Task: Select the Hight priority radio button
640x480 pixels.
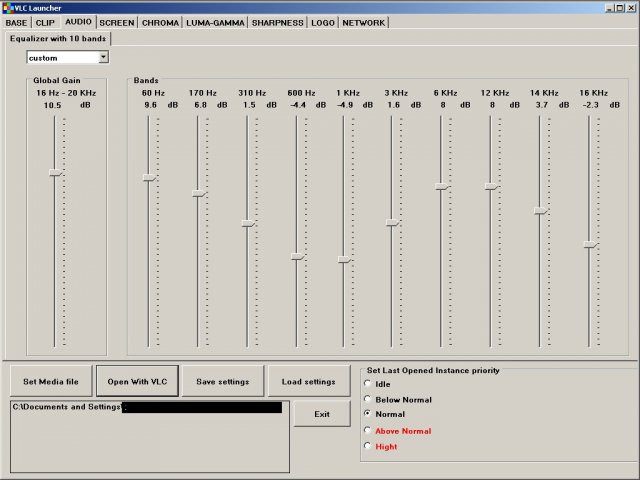Action: 367,446
